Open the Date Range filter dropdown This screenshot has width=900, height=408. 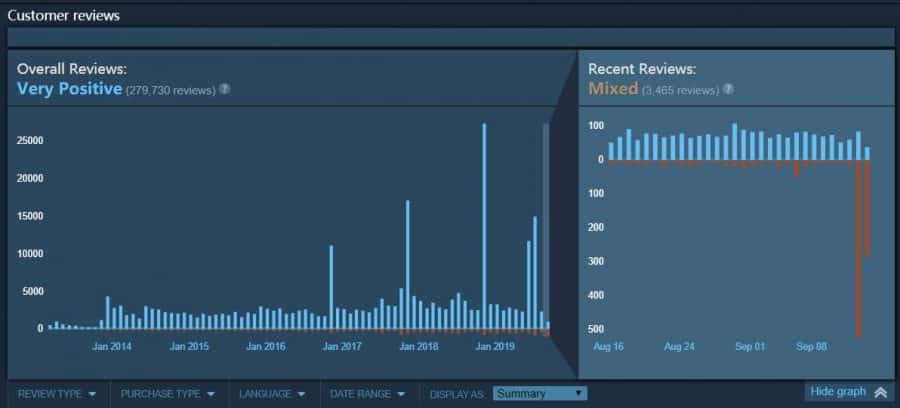pos(367,394)
